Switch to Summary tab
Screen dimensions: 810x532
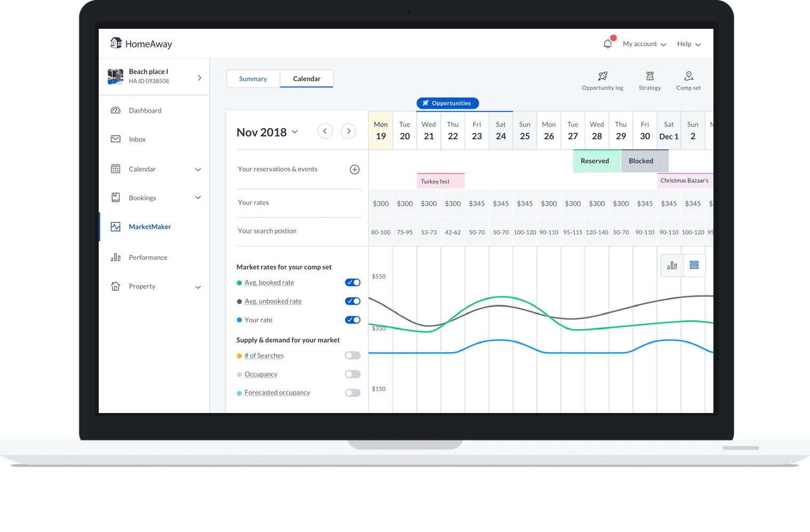click(x=253, y=78)
